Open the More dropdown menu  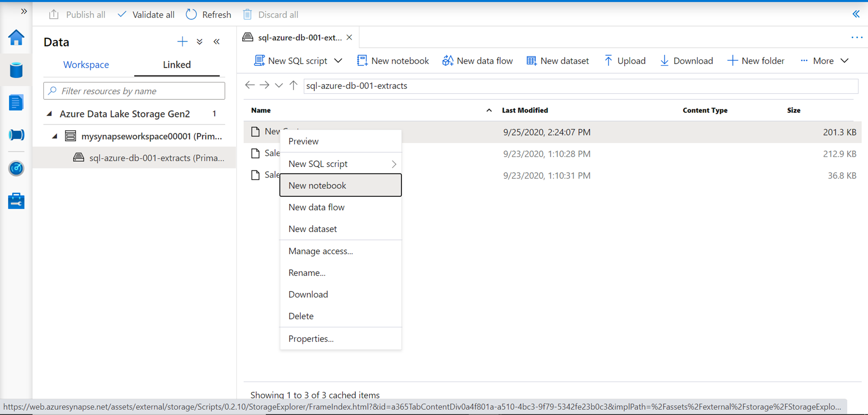point(824,61)
